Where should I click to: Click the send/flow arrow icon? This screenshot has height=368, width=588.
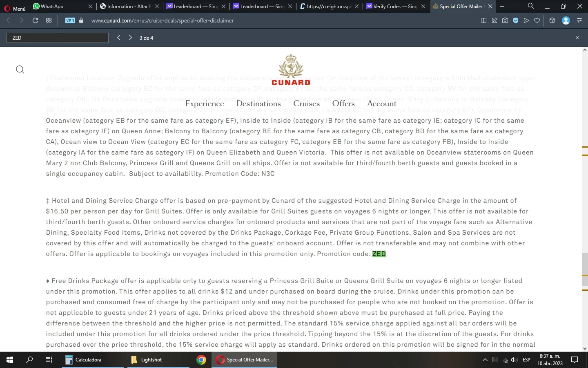point(526,20)
